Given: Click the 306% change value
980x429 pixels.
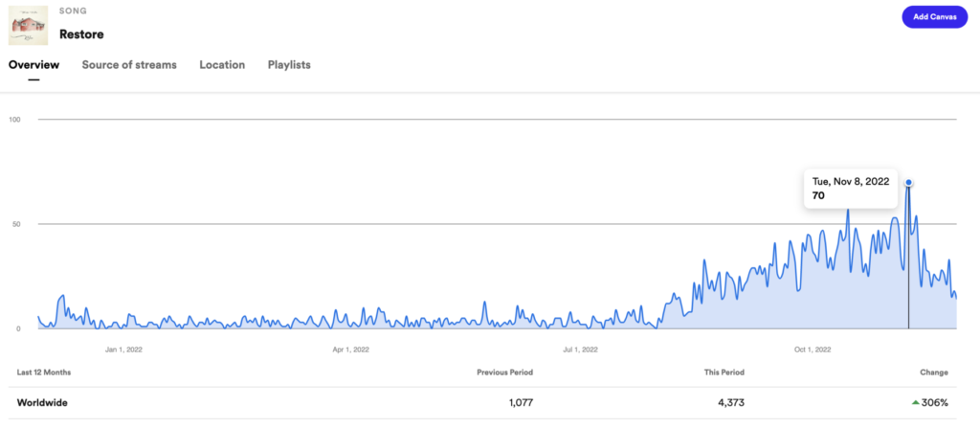Looking at the screenshot, I should click(x=934, y=403).
